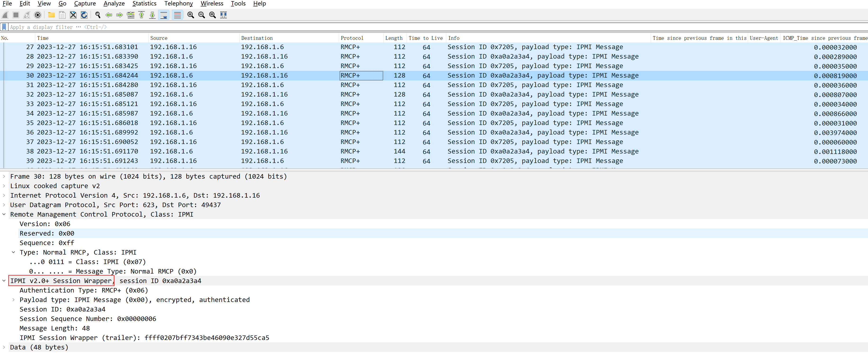Click the Start capture shark fin icon
The image size is (868, 358).
pyautogui.click(x=5, y=15)
